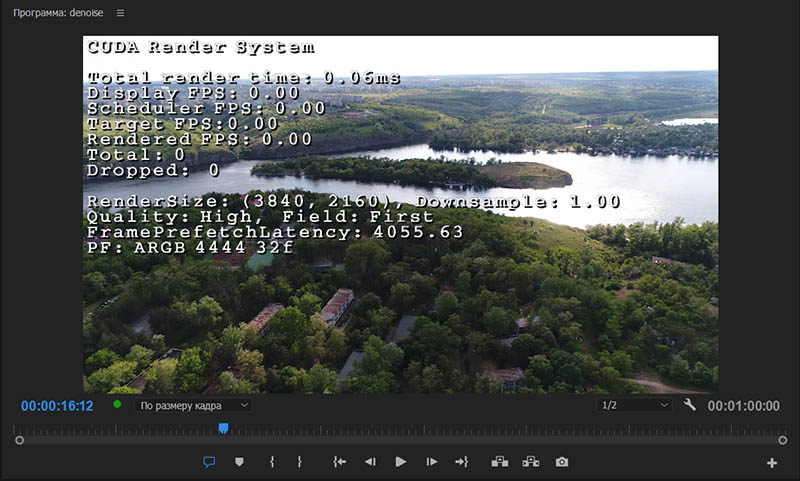Go to Out point
Viewport: 800px width, 481px height.
coord(462,462)
